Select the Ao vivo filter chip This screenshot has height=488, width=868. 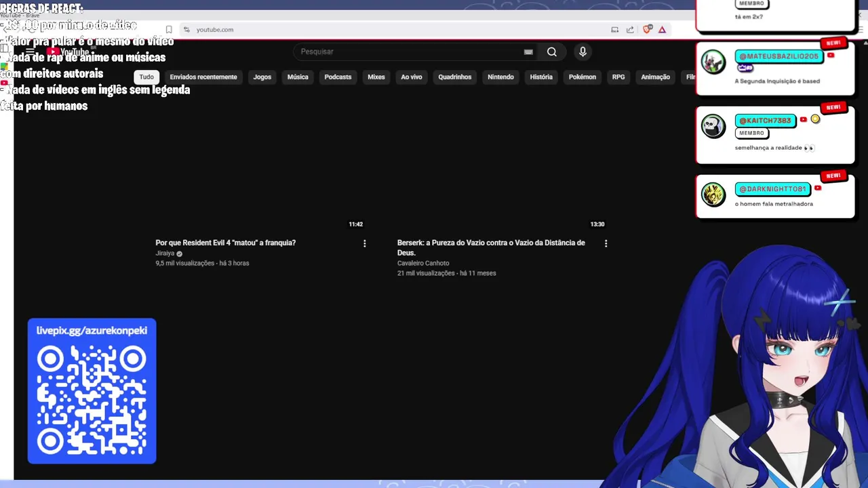coord(412,77)
